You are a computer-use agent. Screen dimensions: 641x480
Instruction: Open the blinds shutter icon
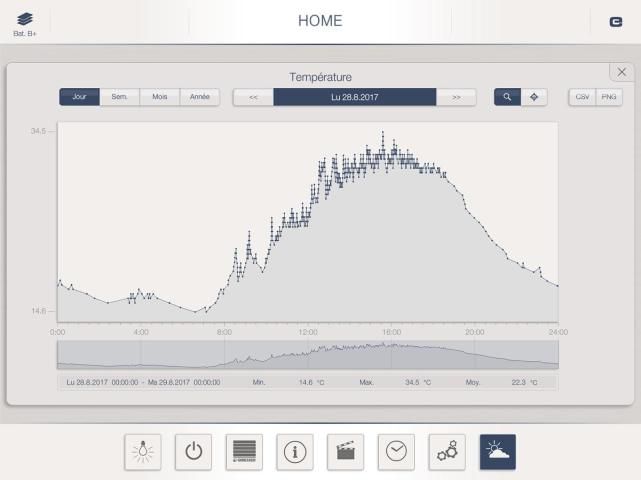(x=244, y=452)
